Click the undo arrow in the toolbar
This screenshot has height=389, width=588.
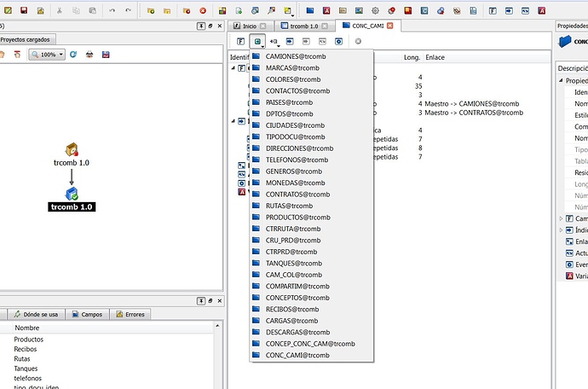(x=112, y=10)
